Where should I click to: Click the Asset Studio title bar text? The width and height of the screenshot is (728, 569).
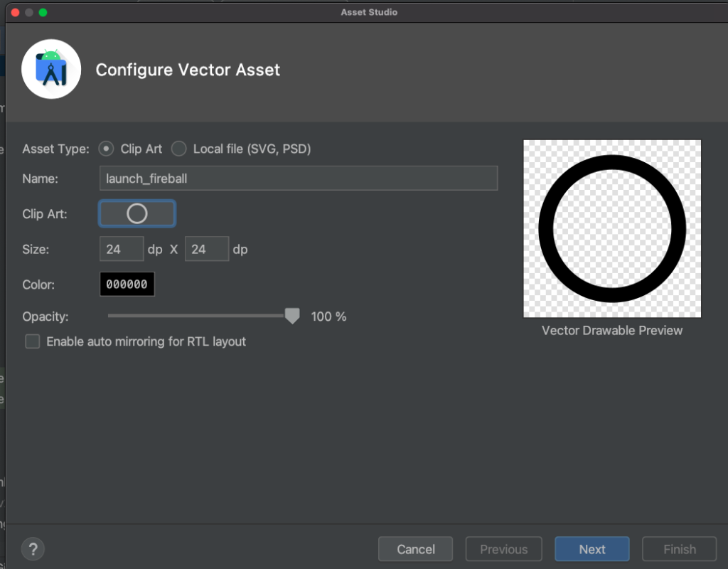[x=368, y=12]
